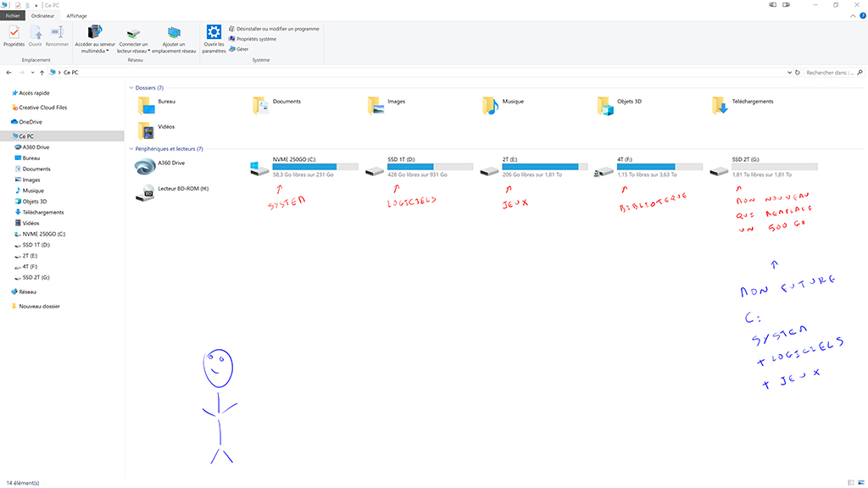The width and height of the screenshot is (868, 488).
Task: Switch to large icons view in status bar
Action: click(x=860, y=482)
